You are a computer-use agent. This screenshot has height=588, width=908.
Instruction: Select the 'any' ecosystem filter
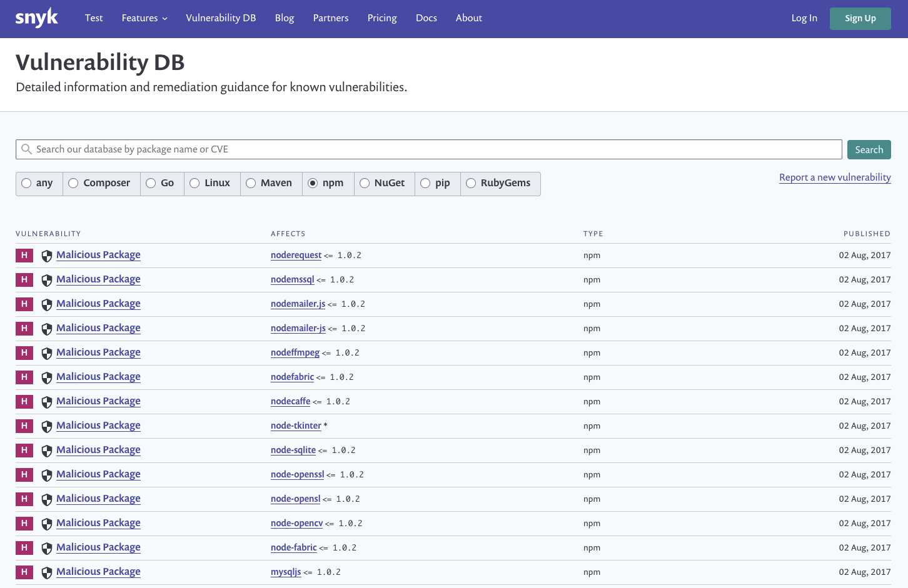tap(39, 183)
